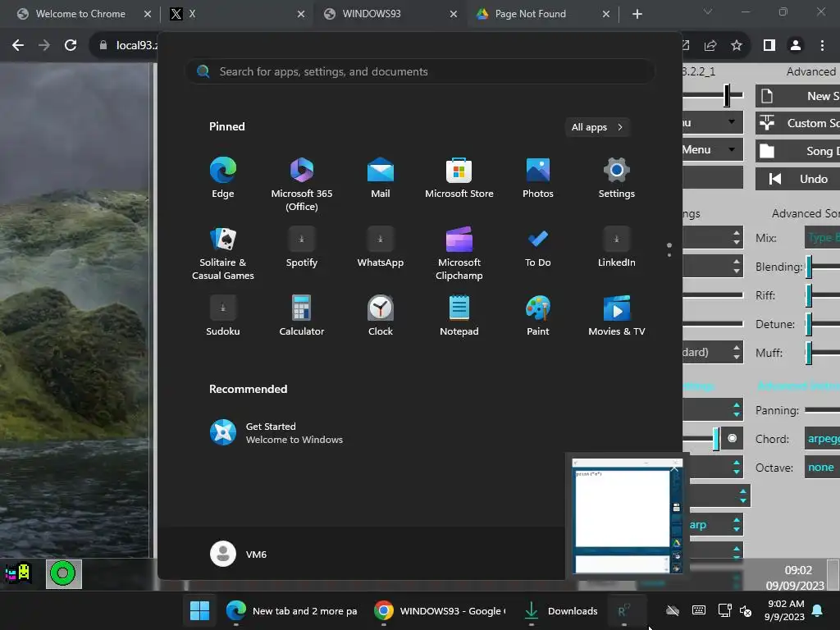Click the Sudoku pinned app

(x=223, y=316)
